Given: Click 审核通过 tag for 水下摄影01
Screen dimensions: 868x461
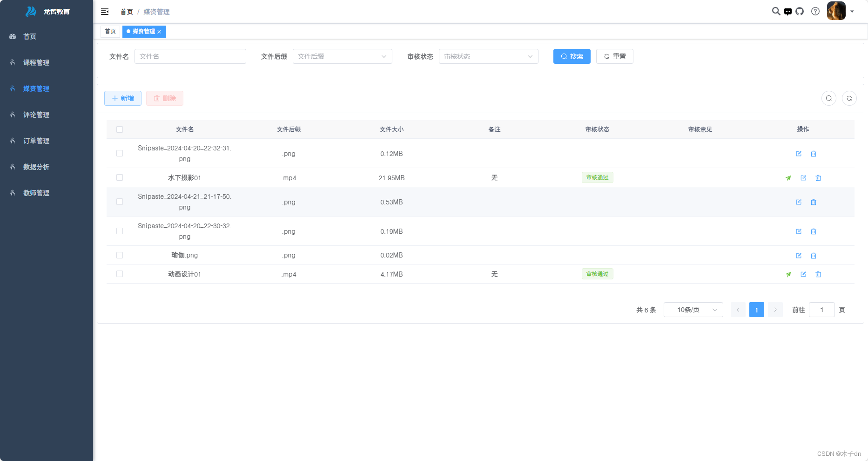Looking at the screenshot, I should click(x=598, y=177).
